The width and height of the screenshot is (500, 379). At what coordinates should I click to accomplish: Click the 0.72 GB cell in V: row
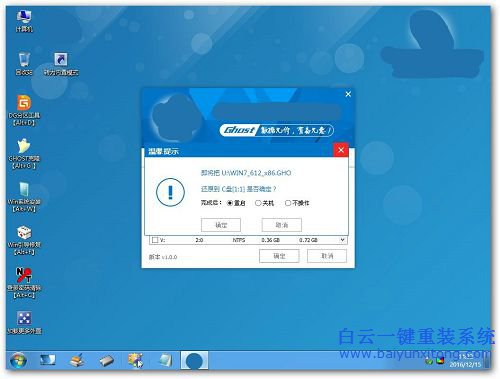pos(308,240)
